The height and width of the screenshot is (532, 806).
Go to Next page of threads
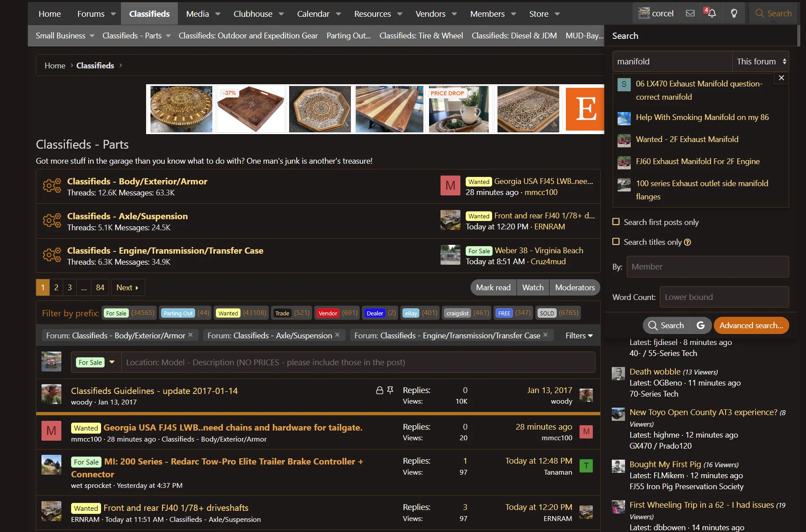(128, 288)
